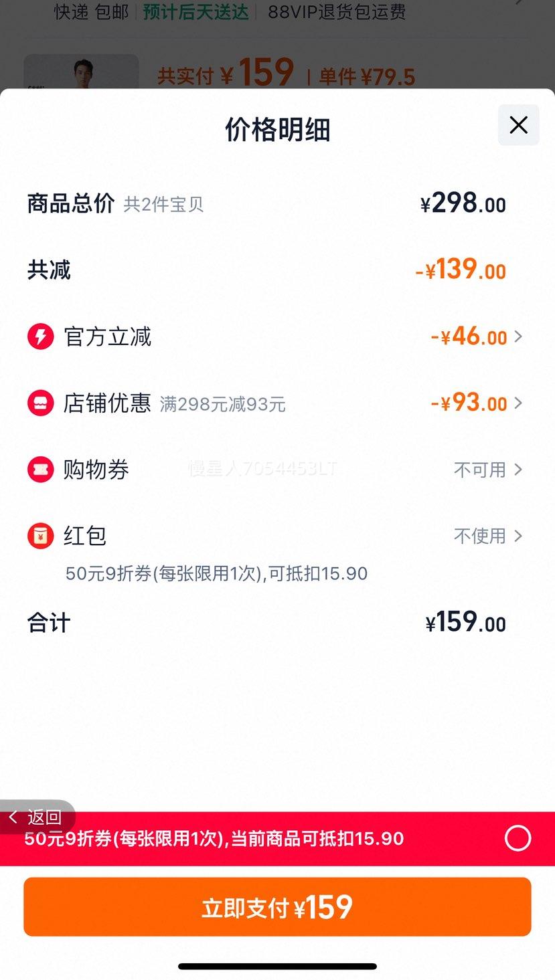555x980 pixels.
Task: Expand 官方立减 -¥46.00 chevron
Action: (518, 336)
